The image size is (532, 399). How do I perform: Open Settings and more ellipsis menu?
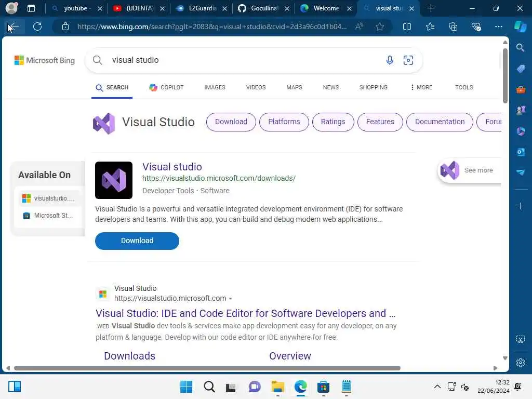[x=498, y=26]
